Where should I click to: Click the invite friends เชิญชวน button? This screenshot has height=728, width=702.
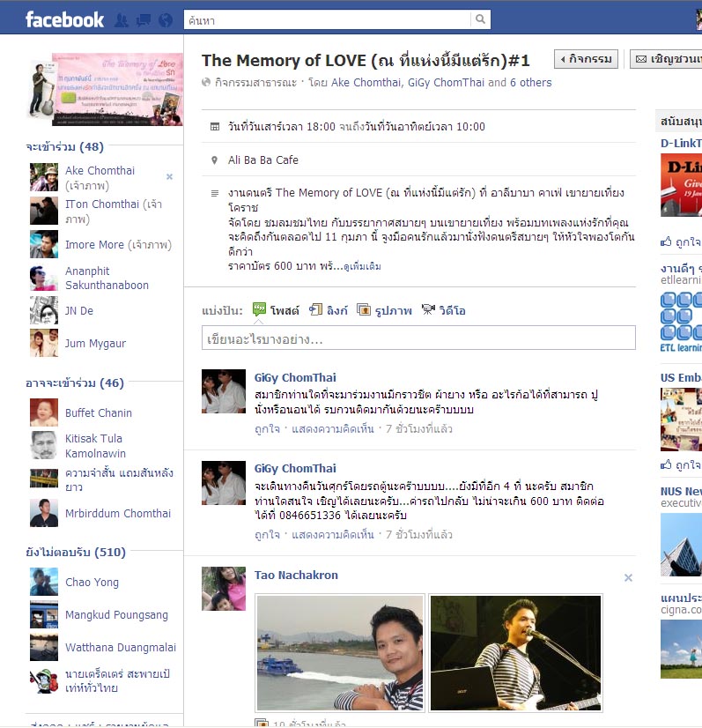click(x=666, y=59)
